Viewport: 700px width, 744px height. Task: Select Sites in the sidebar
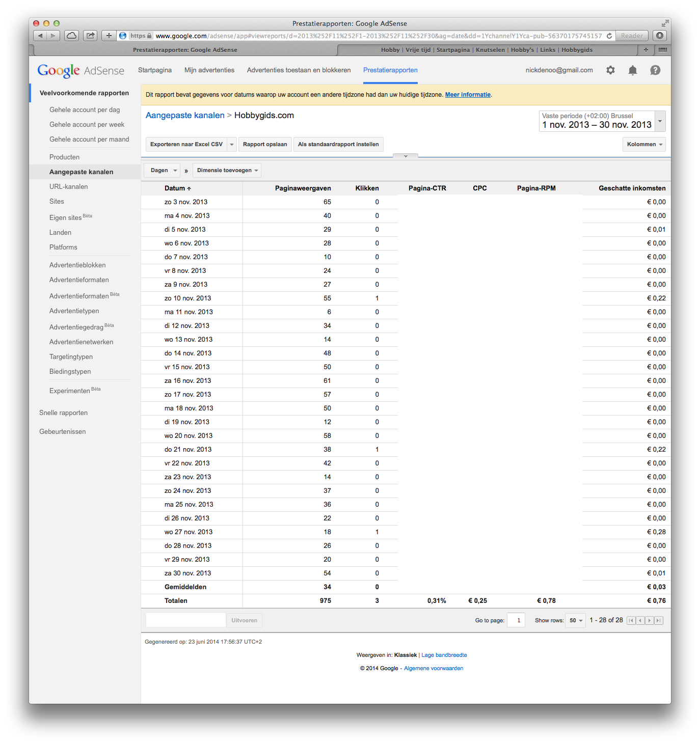pyautogui.click(x=57, y=201)
